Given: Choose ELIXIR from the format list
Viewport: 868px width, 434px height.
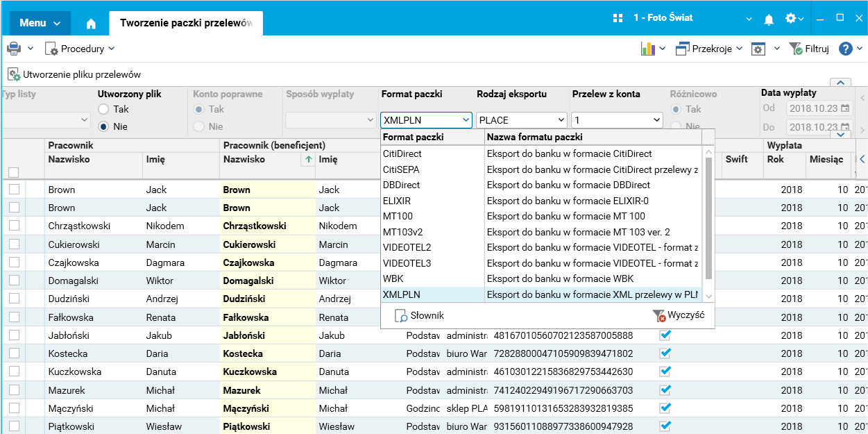Looking at the screenshot, I should point(397,201).
